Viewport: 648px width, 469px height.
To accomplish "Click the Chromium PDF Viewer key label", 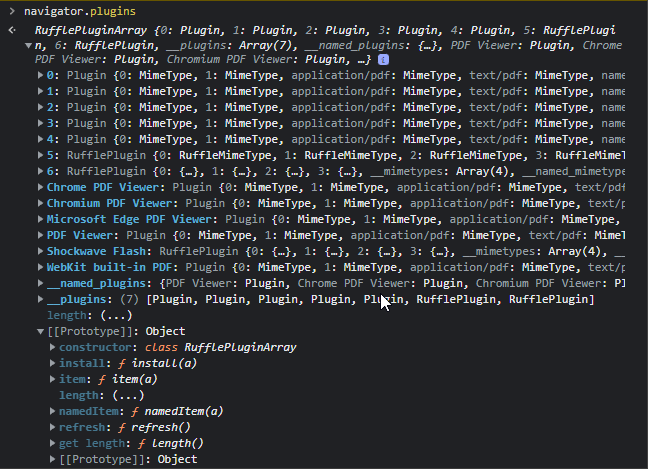I will (110, 203).
